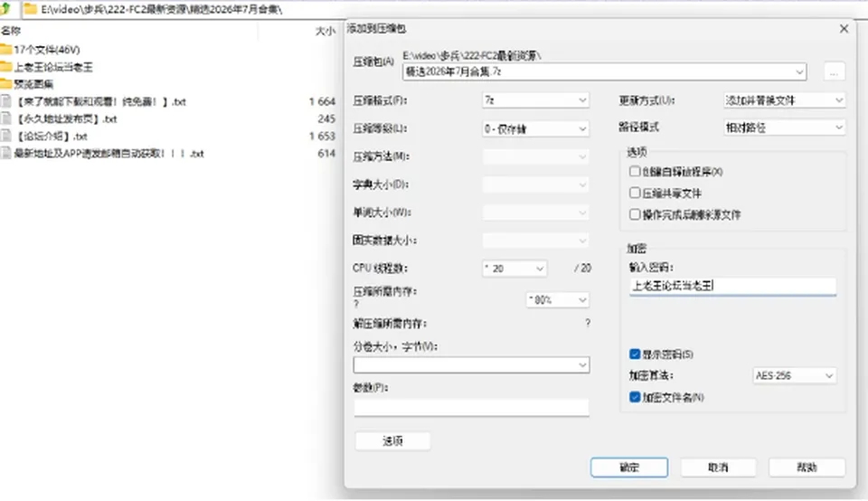Enable 压缩共享文件 checkbox
Viewport: 868px width, 501px height.
[x=635, y=193]
